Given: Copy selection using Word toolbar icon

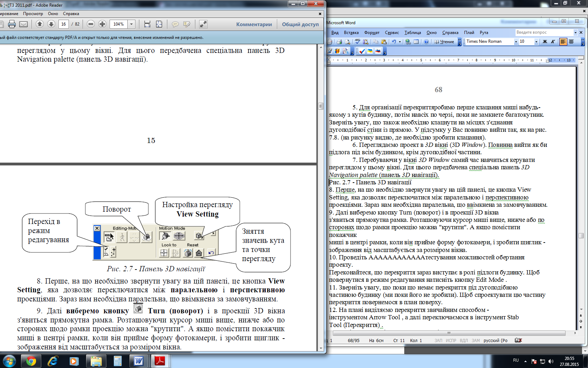Looking at the screenshot, I should (x=376, y=42).
